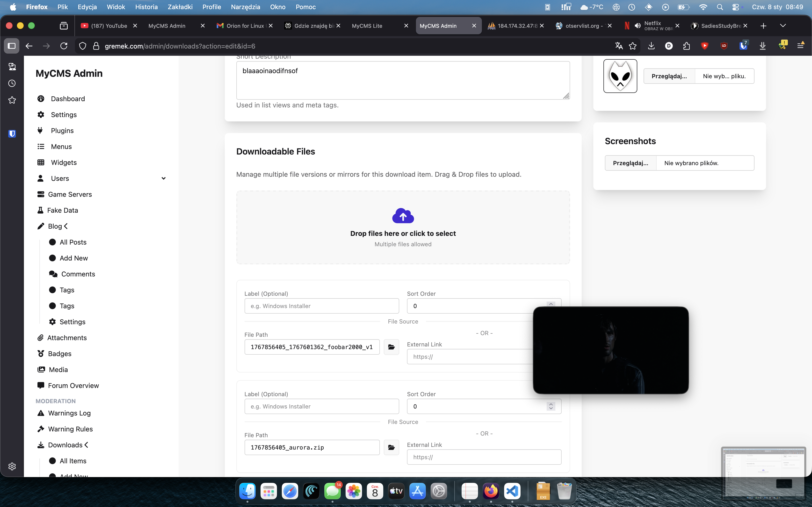
Task: Click Przeglądaj button under Screenshots
Action: click(630, 163)
